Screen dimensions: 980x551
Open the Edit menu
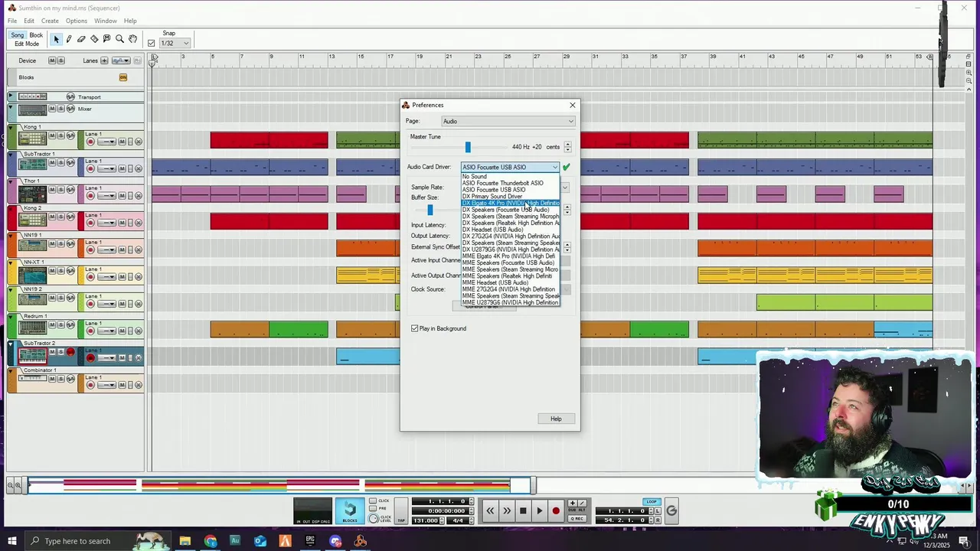[28, 21]
